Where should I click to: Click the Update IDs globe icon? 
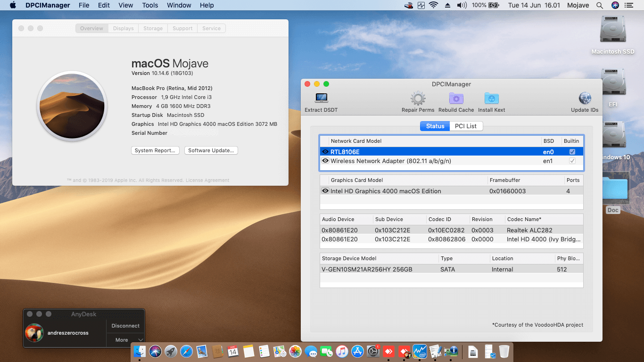tap(585, 98)
